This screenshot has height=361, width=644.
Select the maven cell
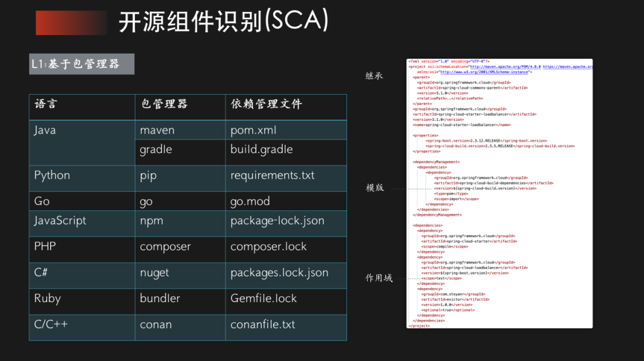[180, 130]
